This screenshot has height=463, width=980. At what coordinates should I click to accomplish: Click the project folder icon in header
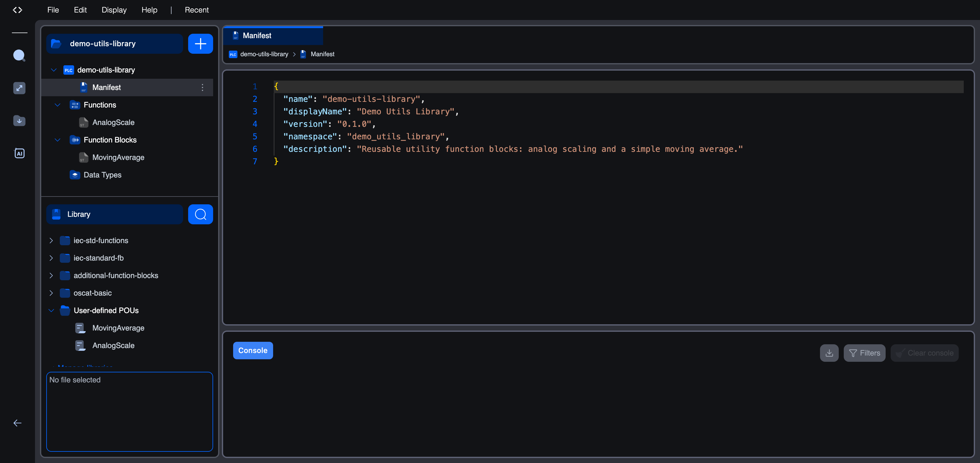point(56,44)
